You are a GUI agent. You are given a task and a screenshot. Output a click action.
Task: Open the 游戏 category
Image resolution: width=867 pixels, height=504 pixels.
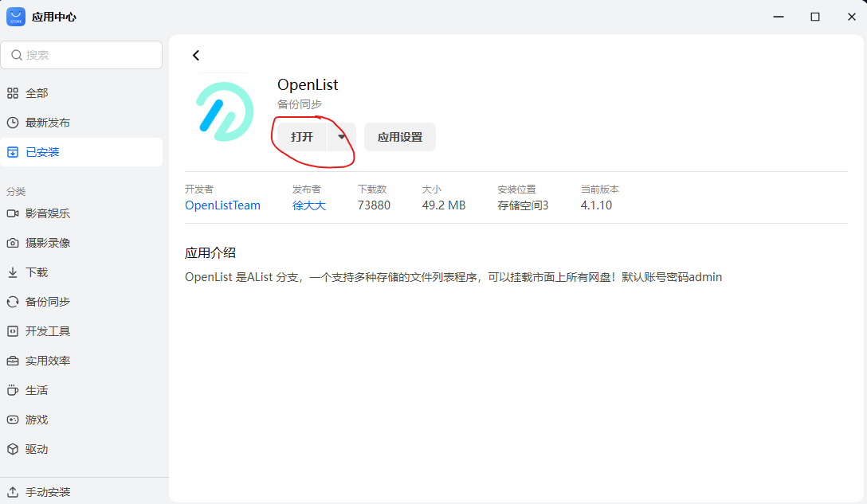point(81,420)
